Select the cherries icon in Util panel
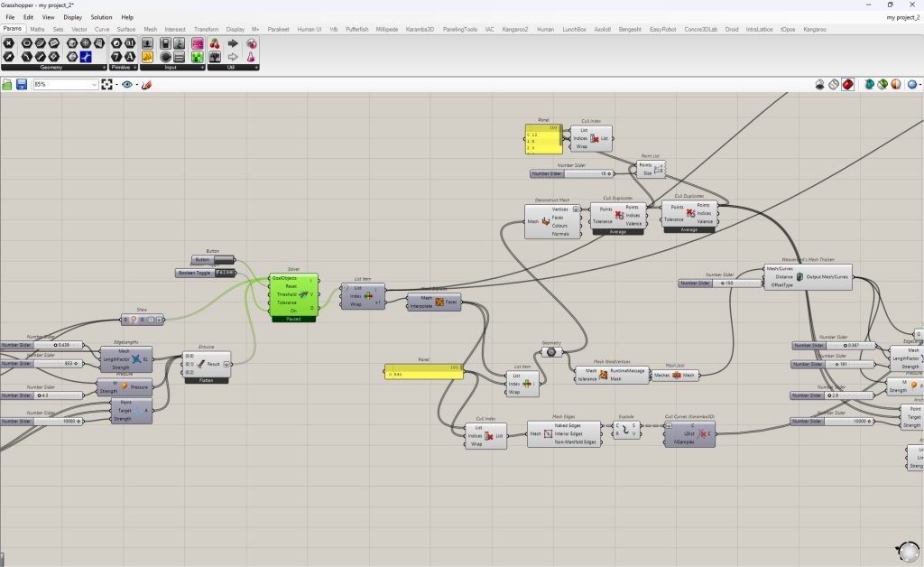The height and width of the screenshot is (567, 924). 215,43
